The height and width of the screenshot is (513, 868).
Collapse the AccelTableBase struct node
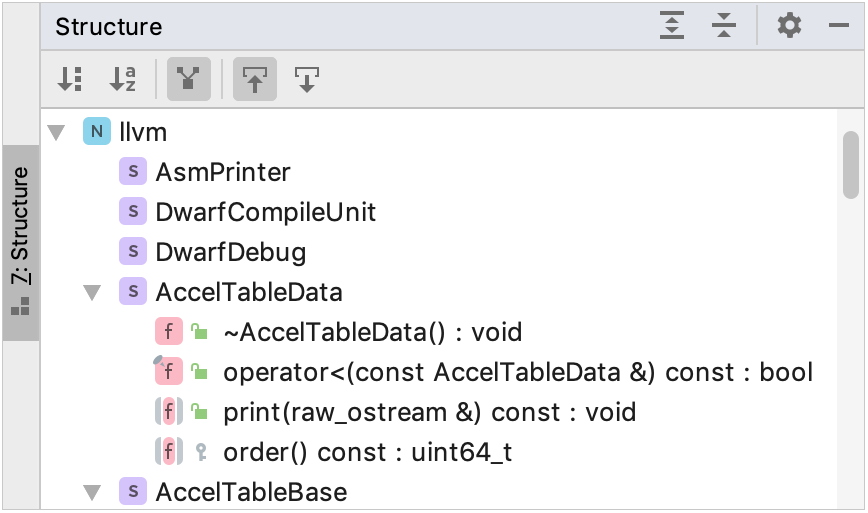point(93,492)
